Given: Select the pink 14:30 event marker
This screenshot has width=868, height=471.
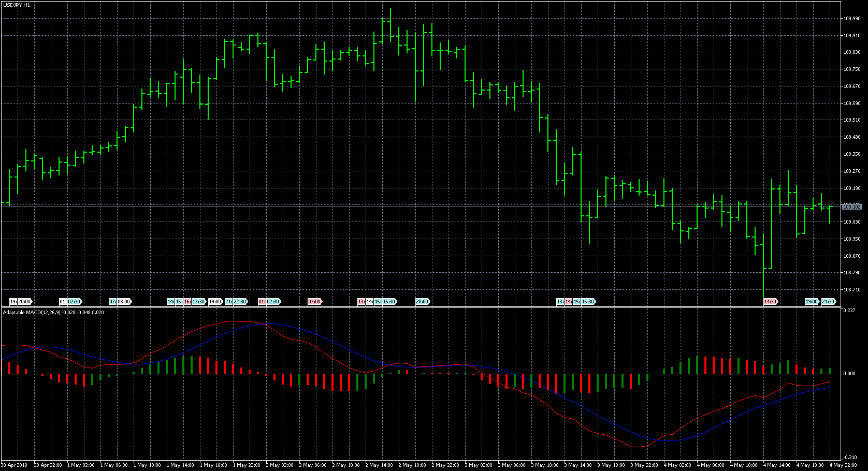Looking at the screenshot, I should point(770,302).
